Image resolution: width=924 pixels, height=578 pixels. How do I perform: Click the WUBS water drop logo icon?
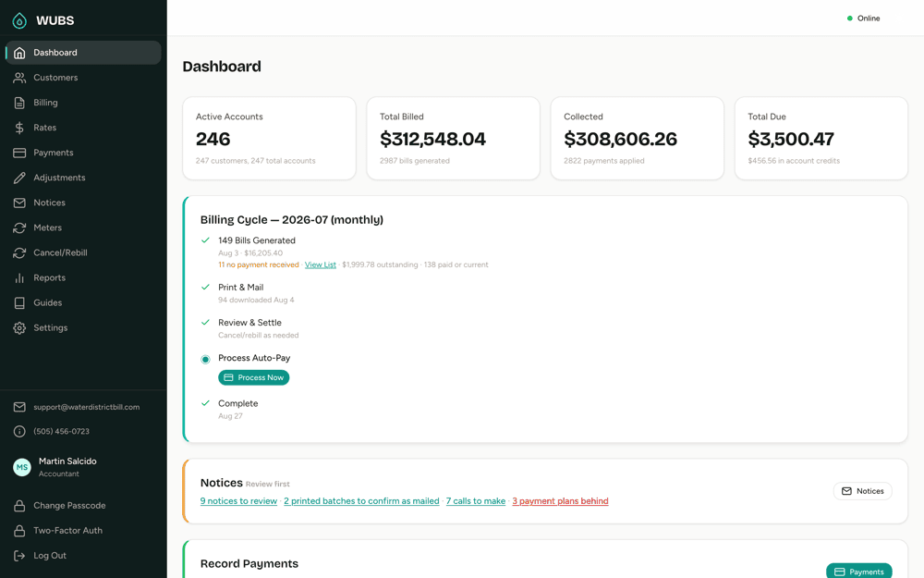19,20
